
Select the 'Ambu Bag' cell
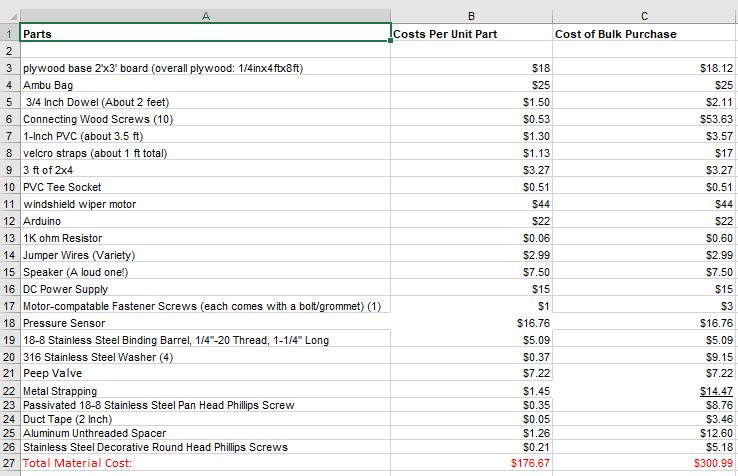pyautogui.click(x=205, y=85)
